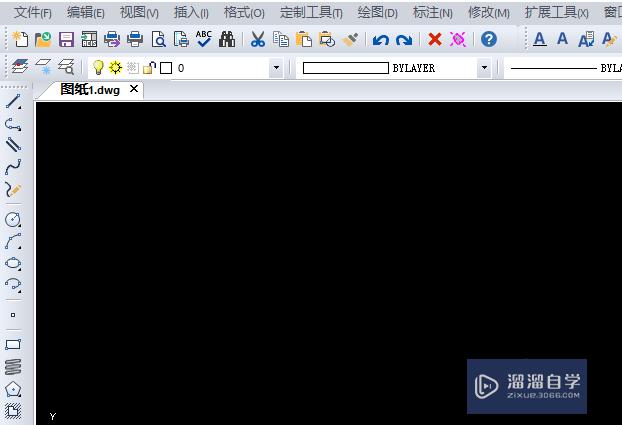Select the Spline curve tool
This screenshot has width=622, height=425.
13,167
